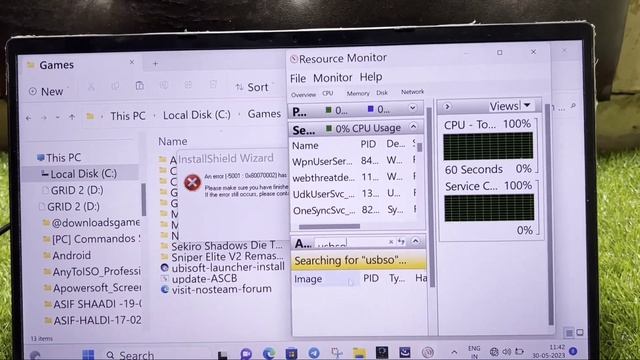Screen dimensions: 640x360
Task: Open the File menu in Resource Monitor
Action: (298, 78)
